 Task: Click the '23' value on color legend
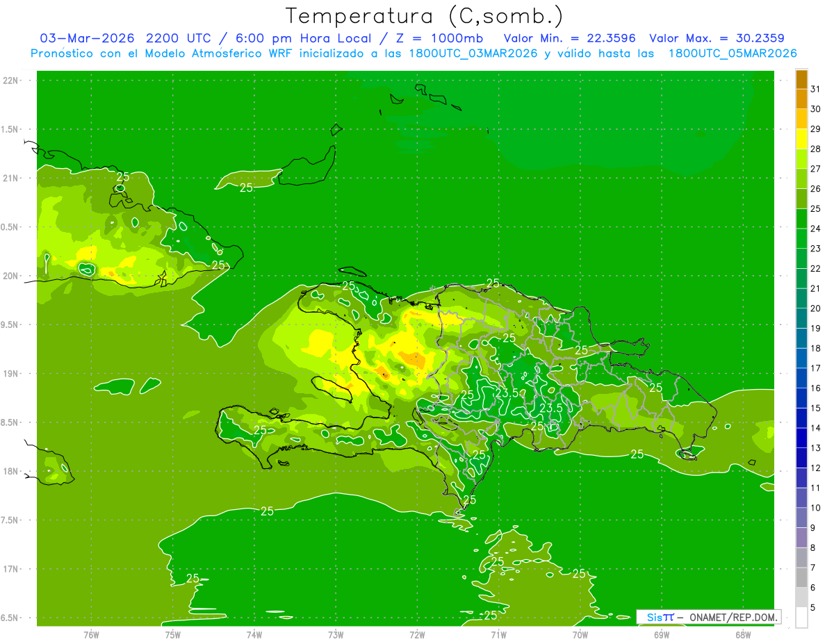pos(816,249)
